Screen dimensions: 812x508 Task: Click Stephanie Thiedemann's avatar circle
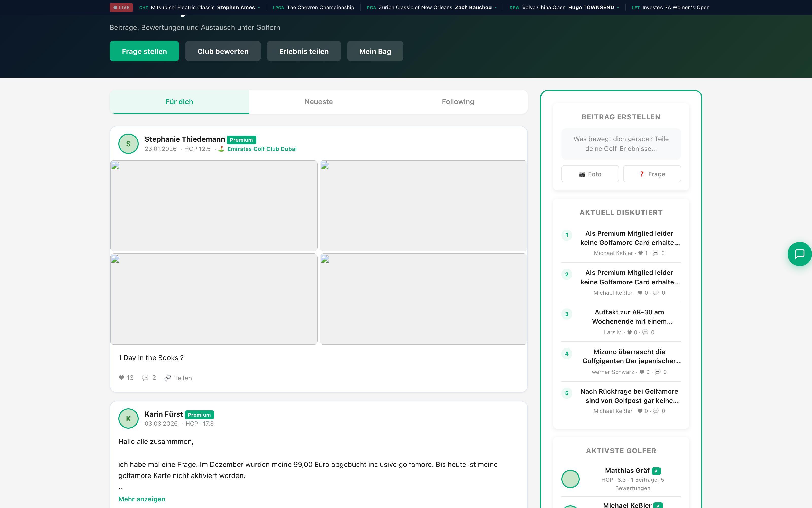coord(128,144)
